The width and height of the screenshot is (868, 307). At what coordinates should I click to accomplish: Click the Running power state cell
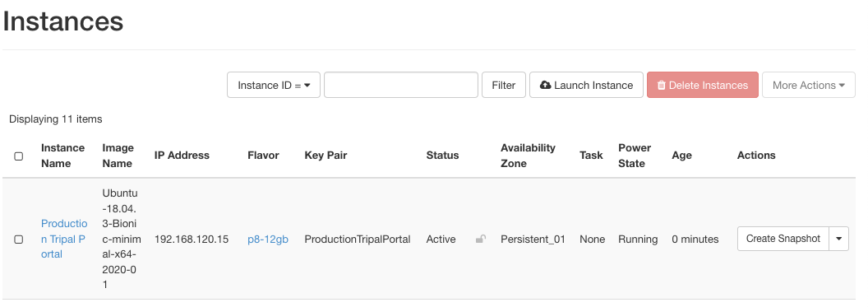pos(638,240)
